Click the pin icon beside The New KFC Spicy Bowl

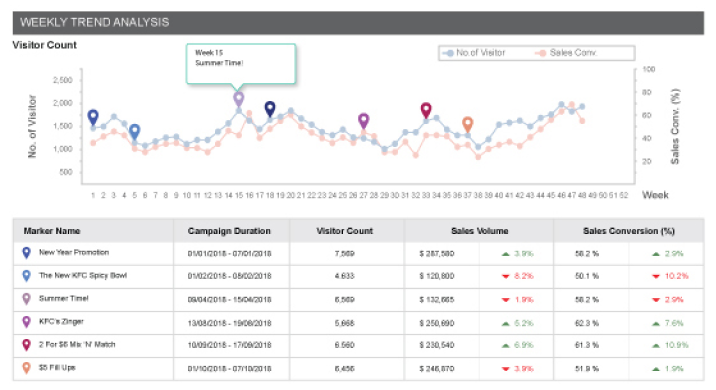tap(26, 276)
